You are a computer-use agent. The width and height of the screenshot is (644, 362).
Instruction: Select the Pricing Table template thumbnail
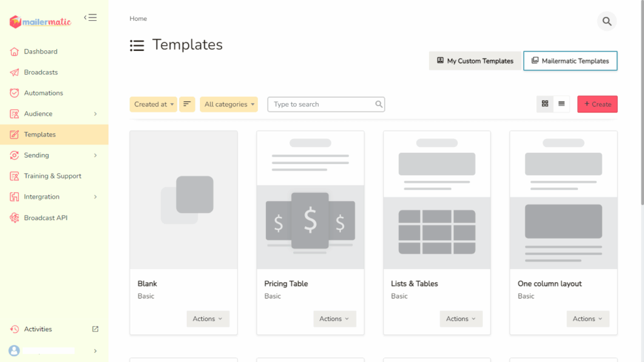tap(311, 200)
